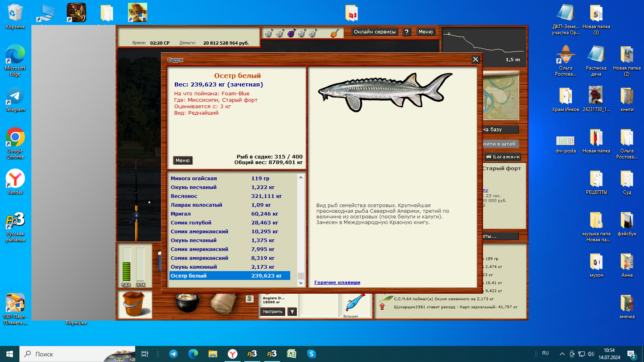Click the orange potion flask icon
Screen dimensions: 644x362
tap(334, 33)
